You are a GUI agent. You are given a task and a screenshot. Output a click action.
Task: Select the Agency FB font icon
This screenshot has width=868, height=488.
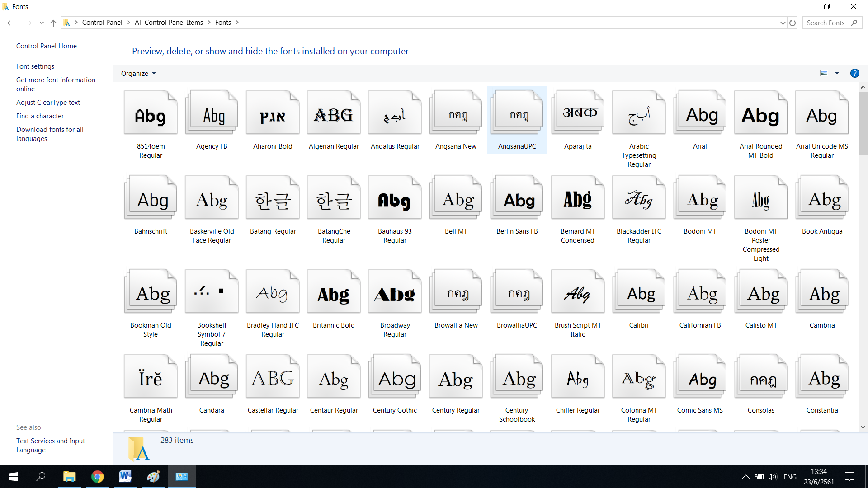point(212,113)
